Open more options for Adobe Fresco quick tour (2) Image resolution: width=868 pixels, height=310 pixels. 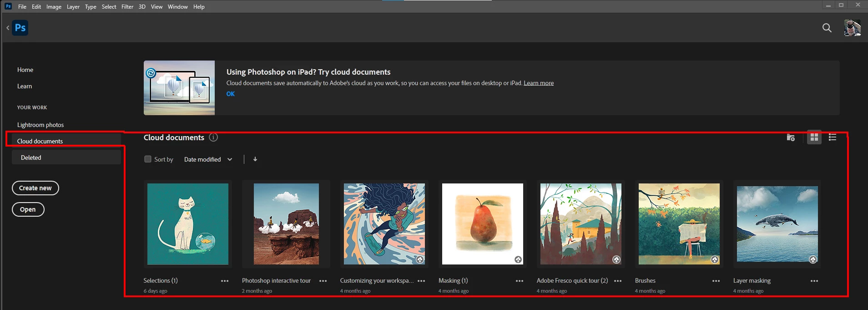coord(618,281)
